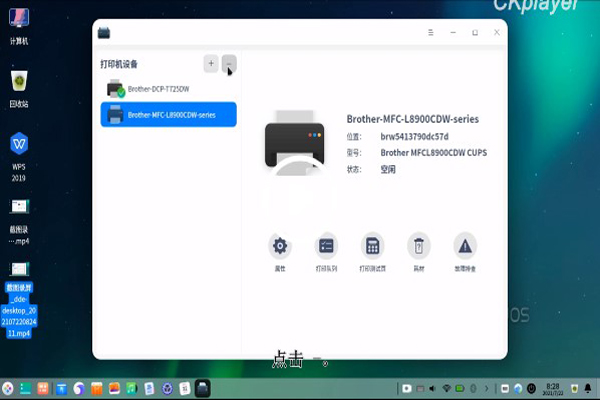Open the album photo dock icon
Viewport: 600px width, 400px height.
[114, 389]
